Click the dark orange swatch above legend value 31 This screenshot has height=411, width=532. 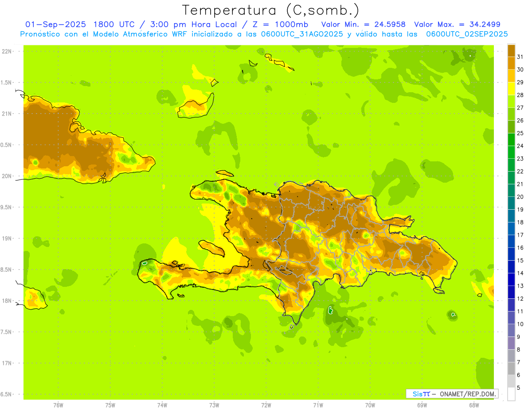[511, 51]
